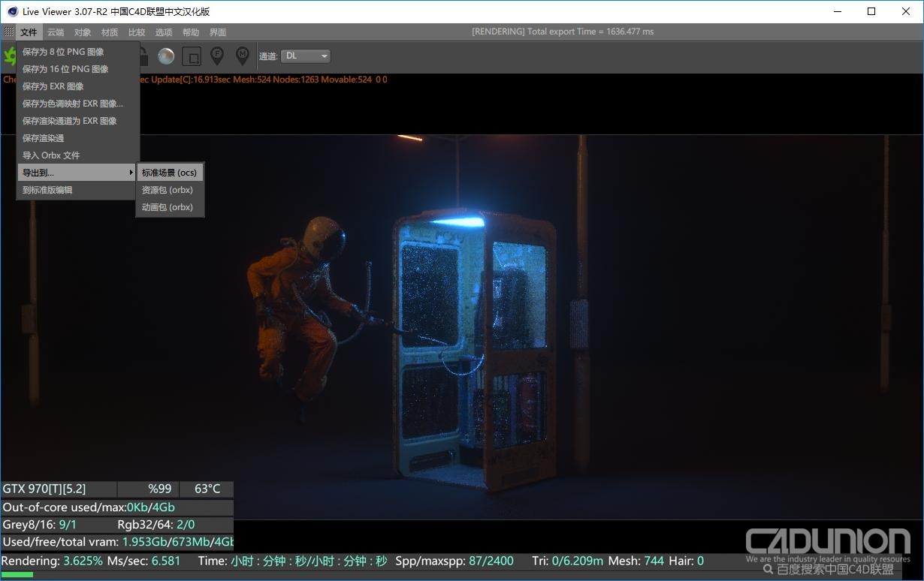Click the Update[C]:16.913sec scene info text
This screenshot has height=581, width=924.
click(x=192, y=79)
